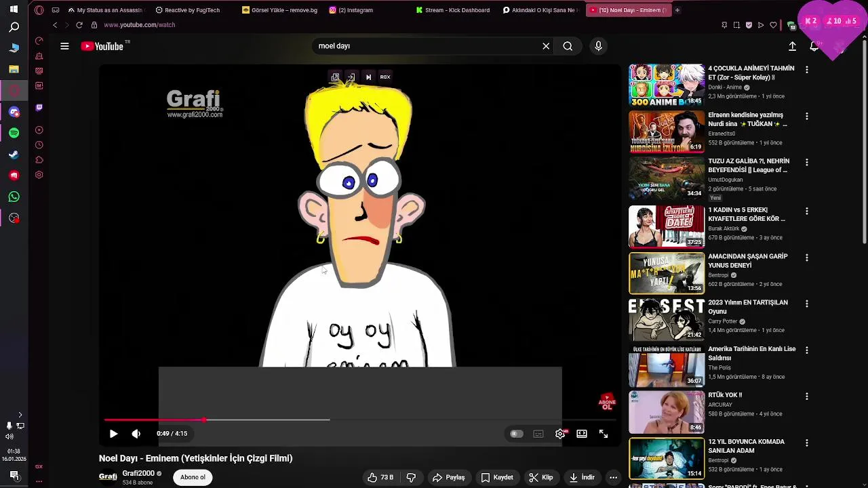
Task: Switch to Stream - Kick Dashboard tab
Action: (453, 10)
